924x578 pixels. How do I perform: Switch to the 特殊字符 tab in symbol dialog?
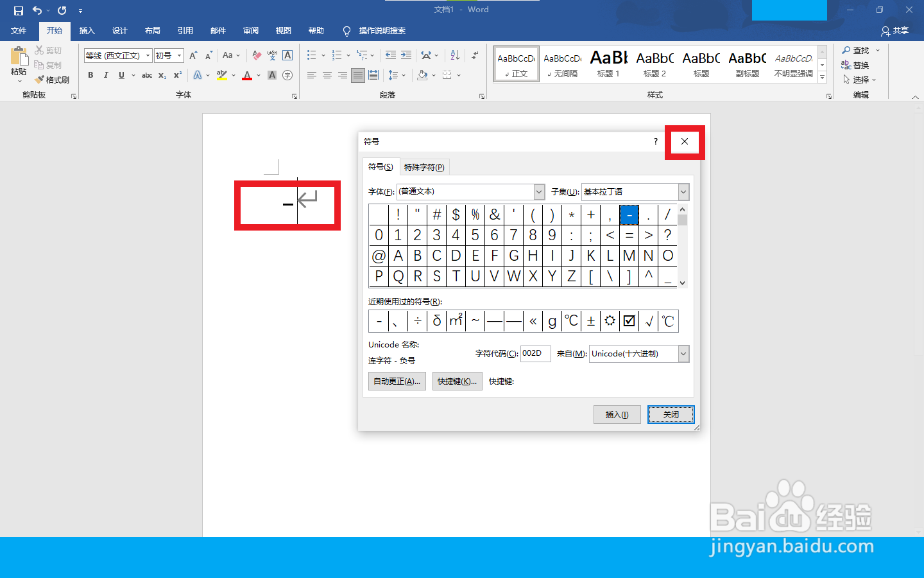tap(424, 167)
